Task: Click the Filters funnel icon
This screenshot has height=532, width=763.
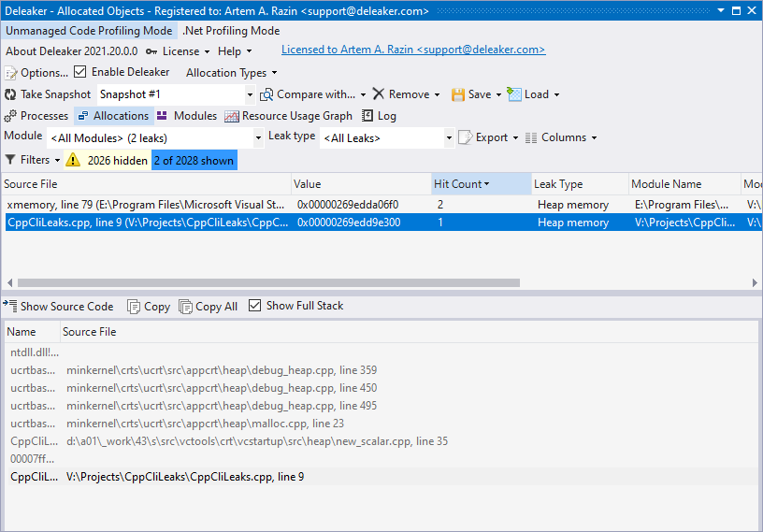Action: [10, 160]
